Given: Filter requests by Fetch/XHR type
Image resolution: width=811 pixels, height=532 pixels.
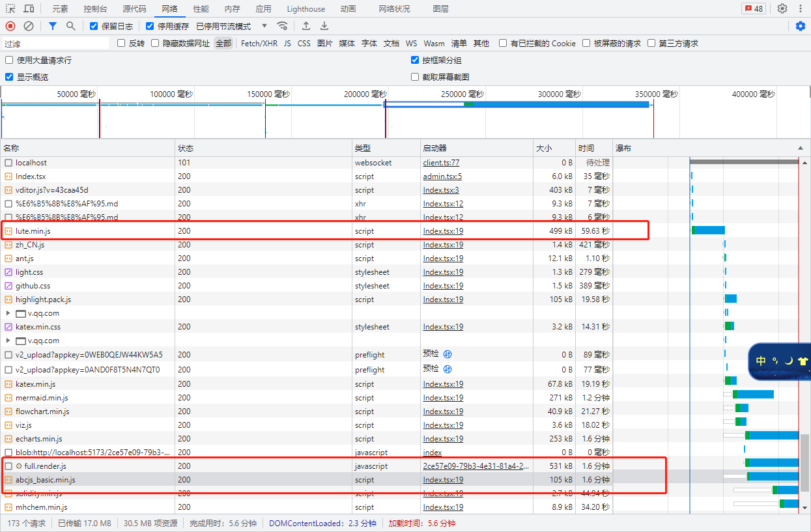Looking at the screenshot, I should (259, 43).
